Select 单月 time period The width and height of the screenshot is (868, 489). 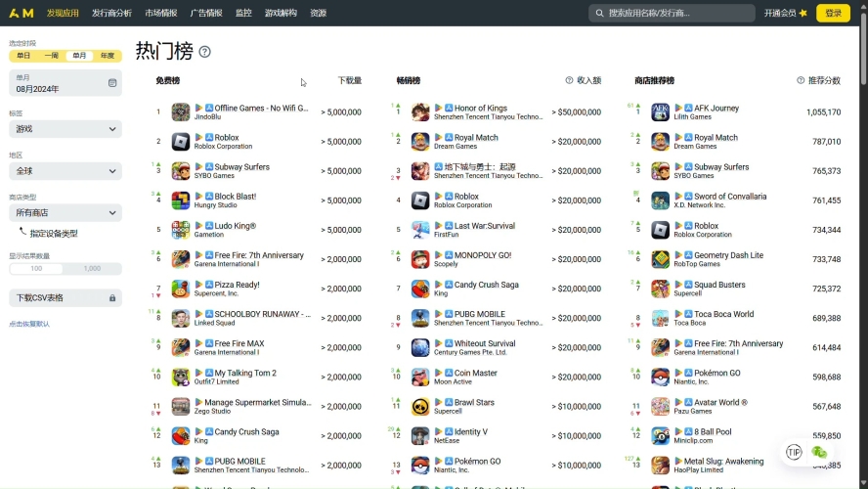(79, 56)
